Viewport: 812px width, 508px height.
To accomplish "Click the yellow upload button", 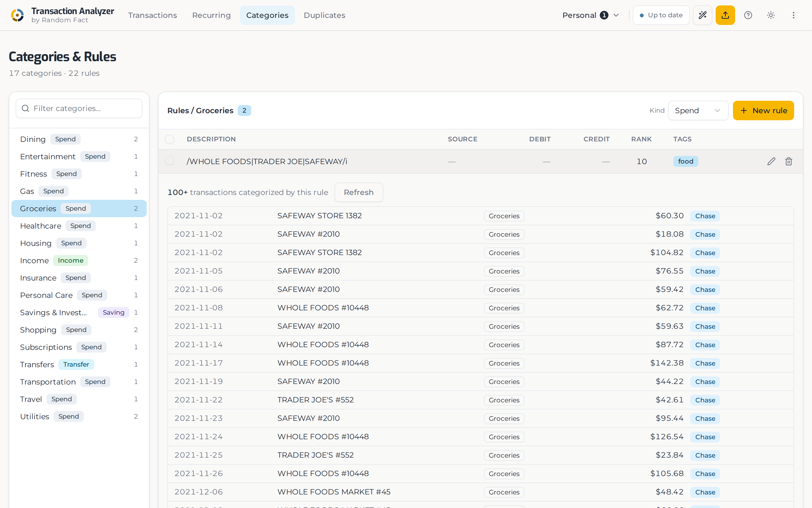I will point(725,15).
